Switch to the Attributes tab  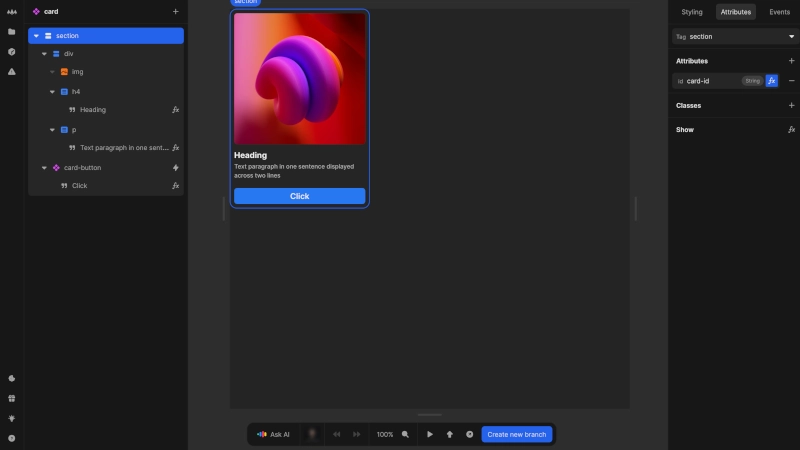(x=736, y=12)
